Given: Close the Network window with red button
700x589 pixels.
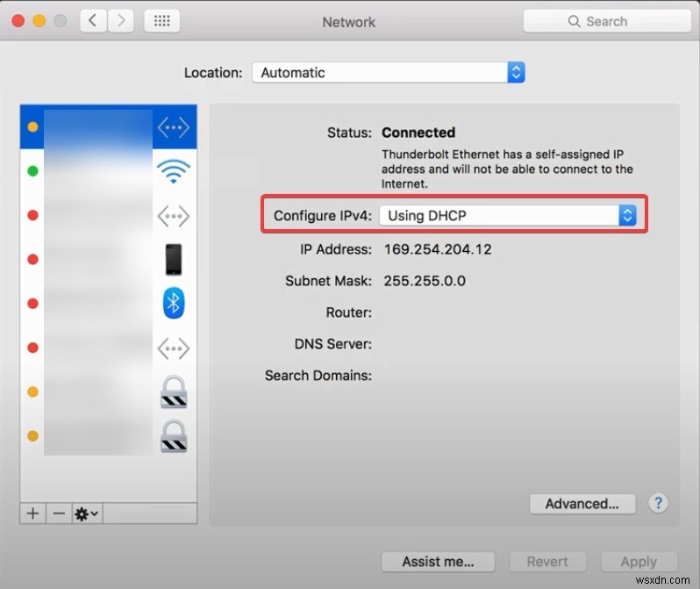Looking at the screenshot, I should 18,20.
